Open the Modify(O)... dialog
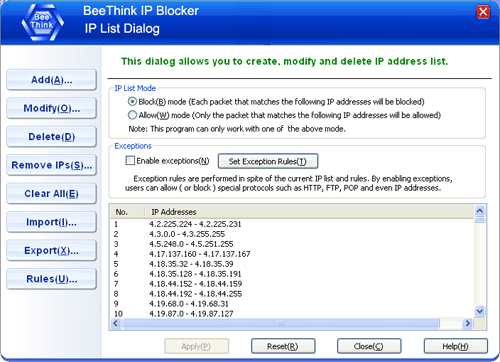The width and height of the screenshot is (500, 362). click(51, 108)
